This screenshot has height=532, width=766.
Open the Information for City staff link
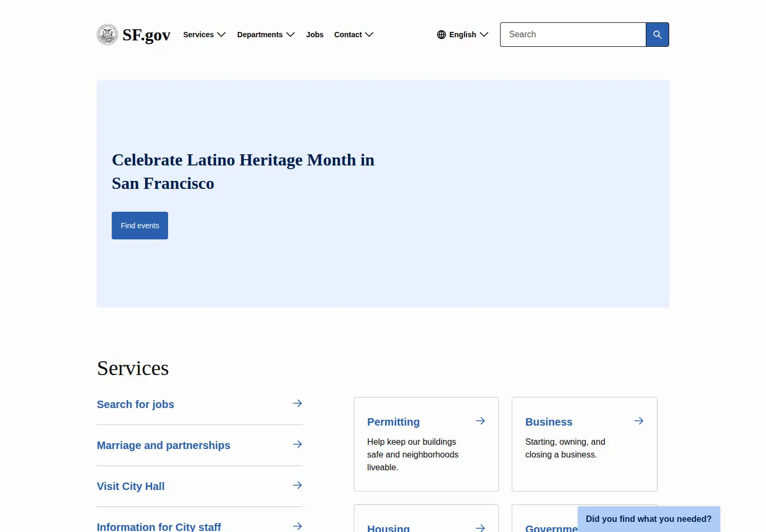(x=159, y=527)
